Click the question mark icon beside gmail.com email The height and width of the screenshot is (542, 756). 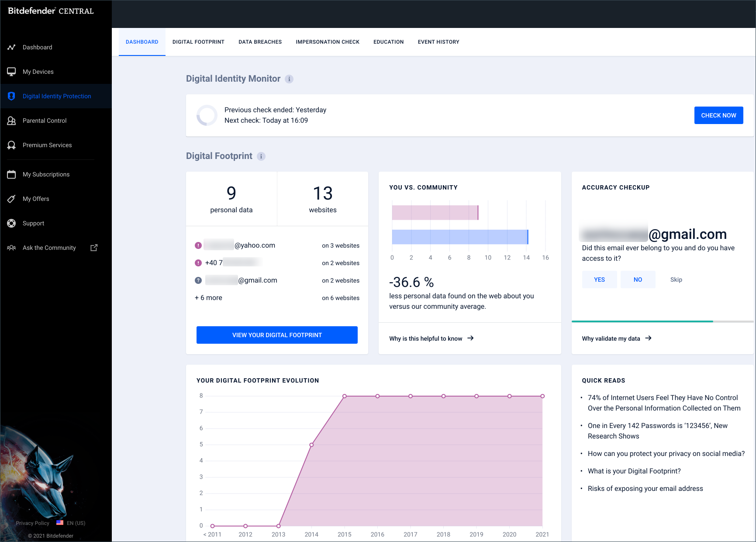pos(198,280)
